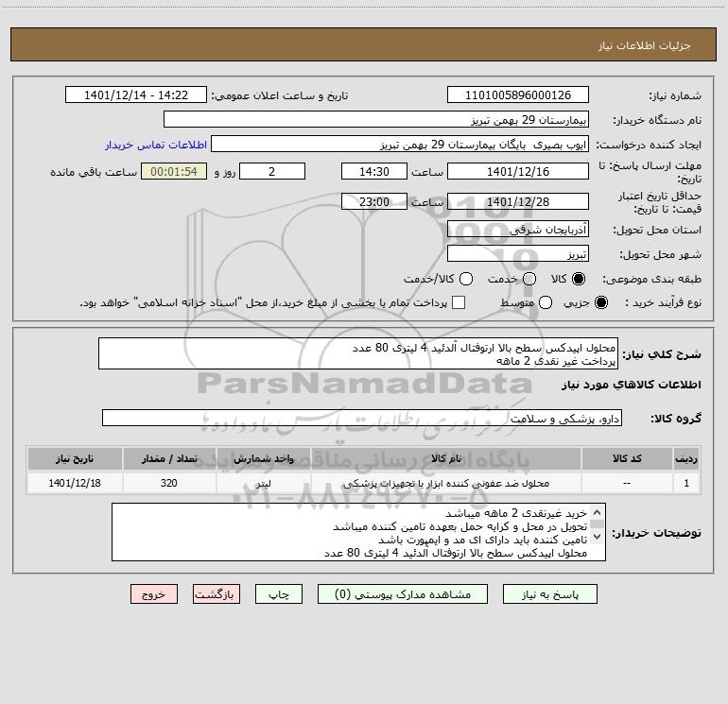Click the 'ردیف' column header

(686, 458)
